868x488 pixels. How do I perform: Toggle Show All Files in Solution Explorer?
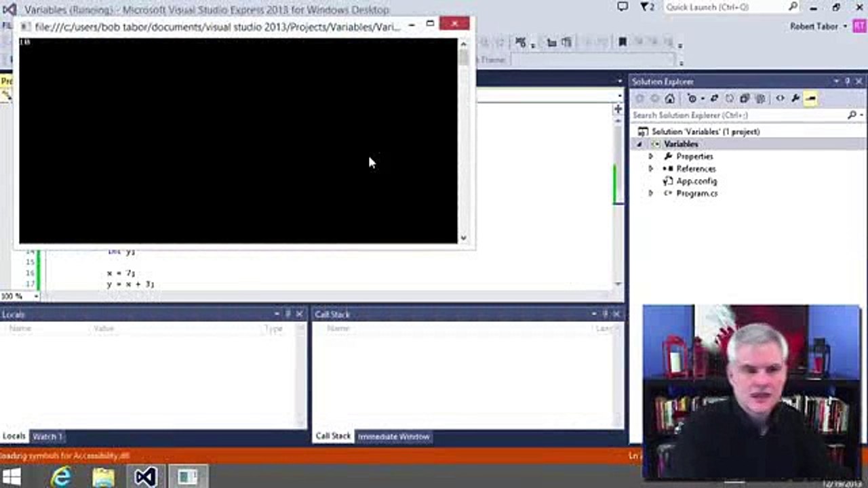(760, 99)
